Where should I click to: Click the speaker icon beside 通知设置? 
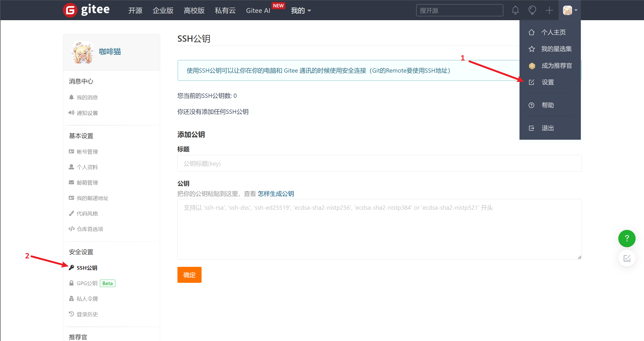pos(71,112)
